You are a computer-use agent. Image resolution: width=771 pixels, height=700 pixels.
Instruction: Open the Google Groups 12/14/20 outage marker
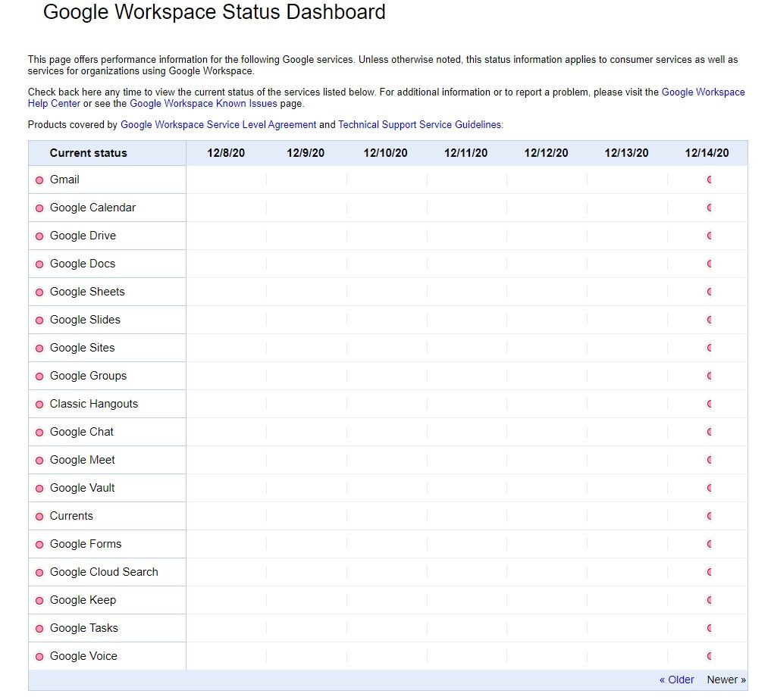[x=709, y=375]
